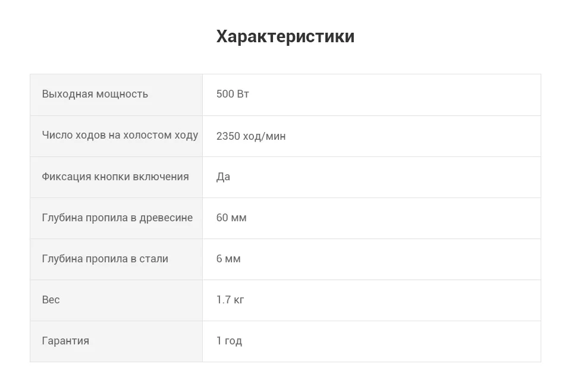The width and height of the screenshot is (571, 392).
Task: Select Число ходов на холостом ходу label
Action: 120,135
